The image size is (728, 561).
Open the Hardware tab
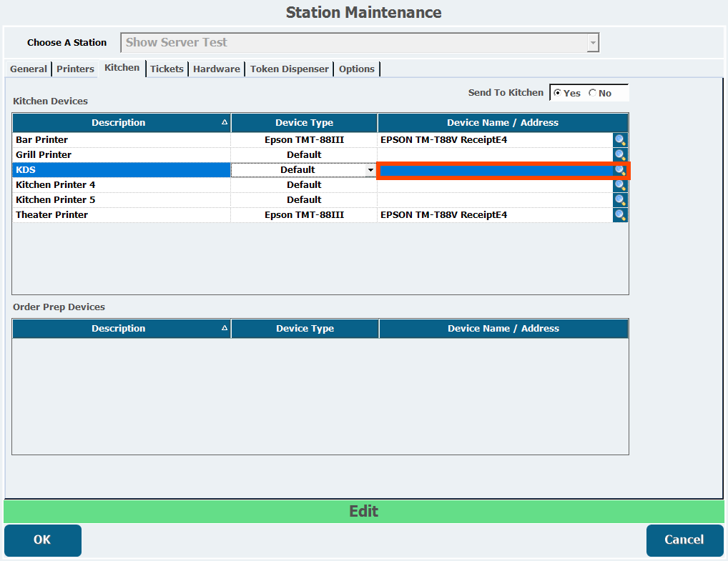coord(216,69)
